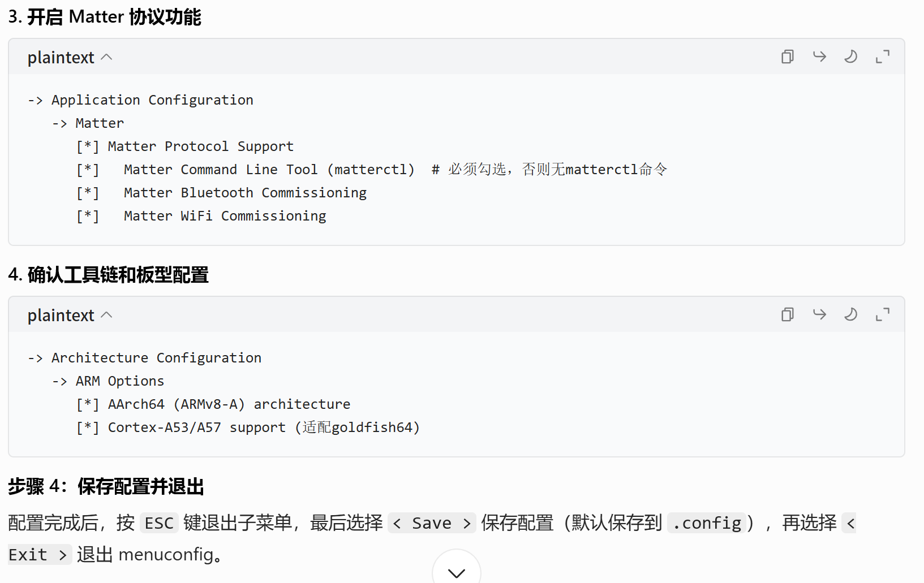Toggle dark theme on the Architecture code block
924x583 pixels.
coord(851,314)
